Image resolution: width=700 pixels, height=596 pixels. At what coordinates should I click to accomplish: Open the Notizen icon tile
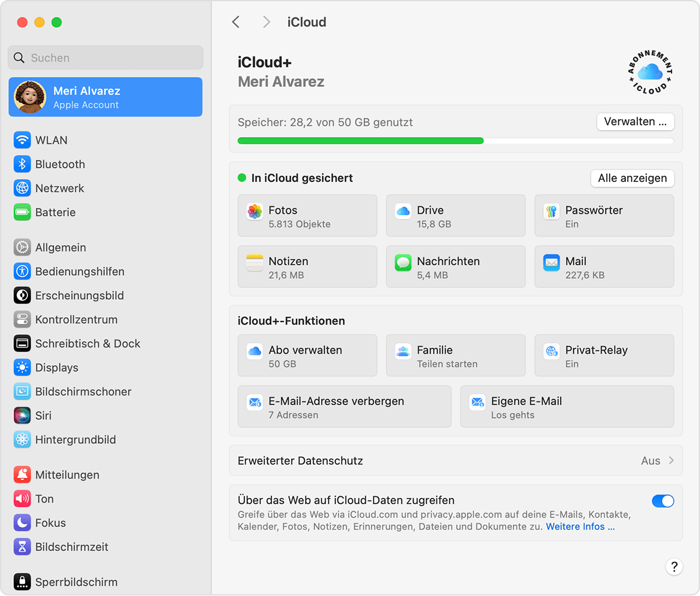(x=255, y=263)
